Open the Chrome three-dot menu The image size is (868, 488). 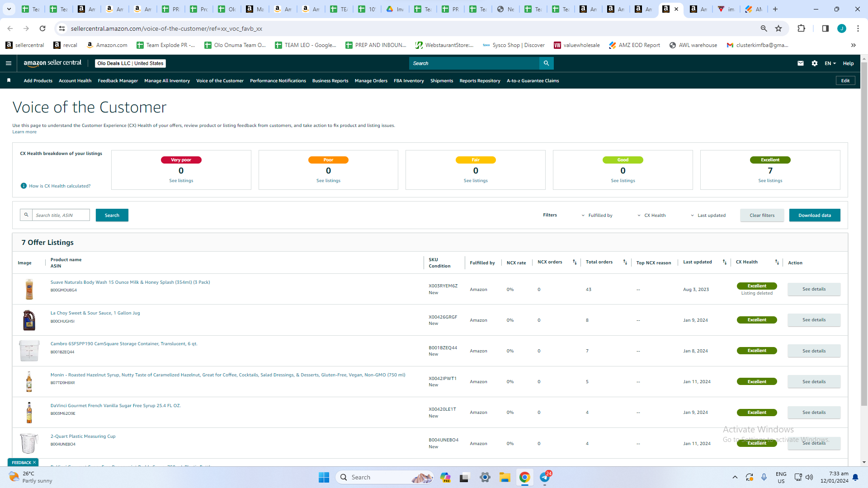click(x=858, y=28)
